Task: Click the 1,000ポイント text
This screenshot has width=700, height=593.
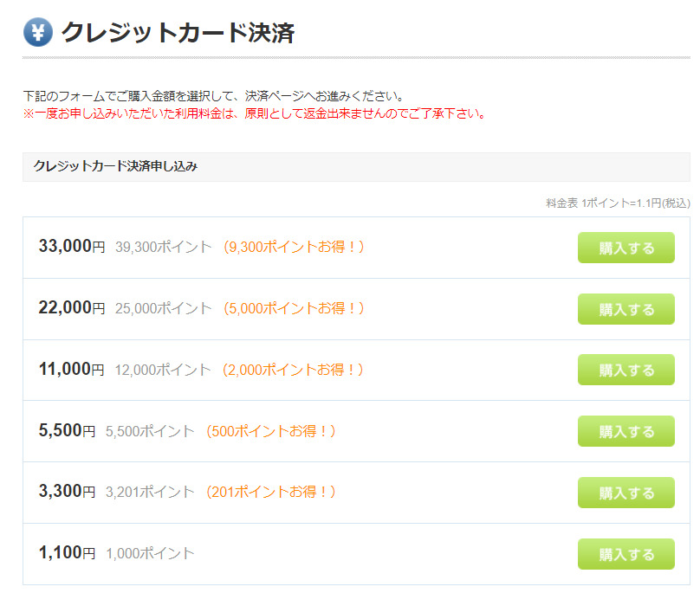Action: tap(150, 553)
